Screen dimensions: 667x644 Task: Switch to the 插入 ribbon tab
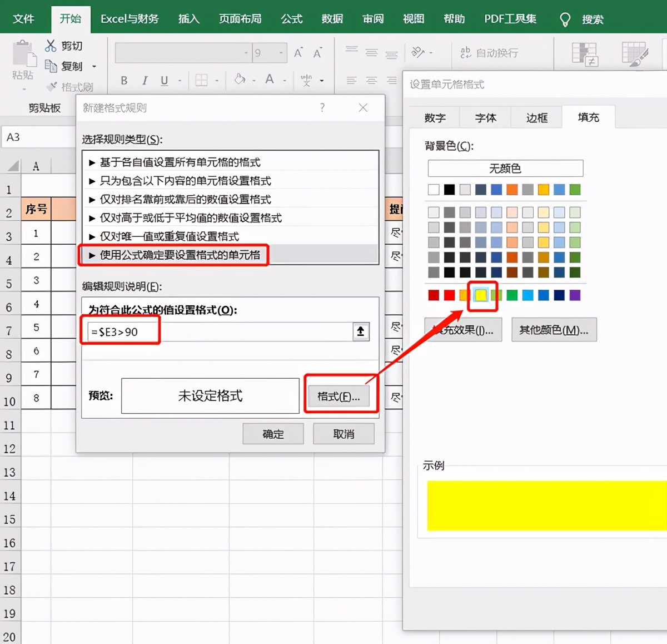188,19
